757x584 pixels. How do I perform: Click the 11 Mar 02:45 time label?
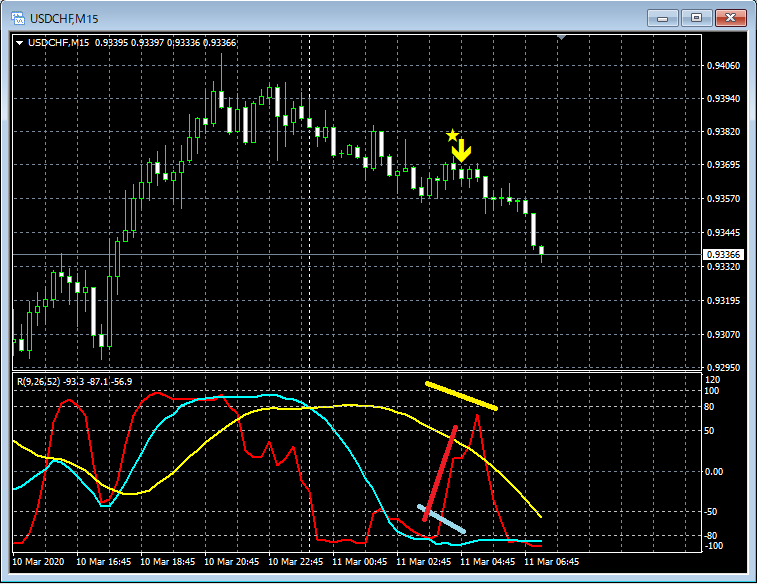423,562
